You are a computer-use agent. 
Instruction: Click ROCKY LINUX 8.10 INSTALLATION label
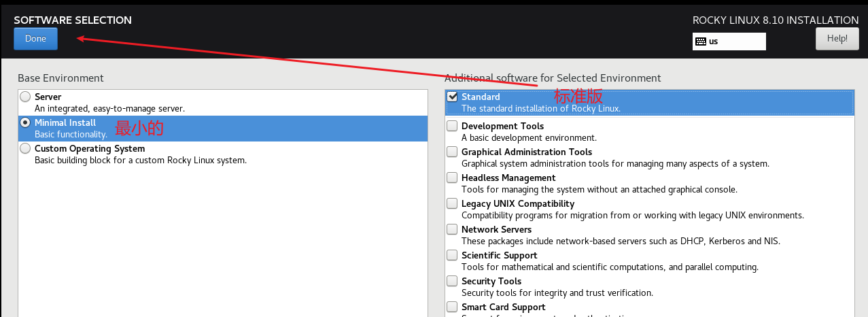[776, 20]
